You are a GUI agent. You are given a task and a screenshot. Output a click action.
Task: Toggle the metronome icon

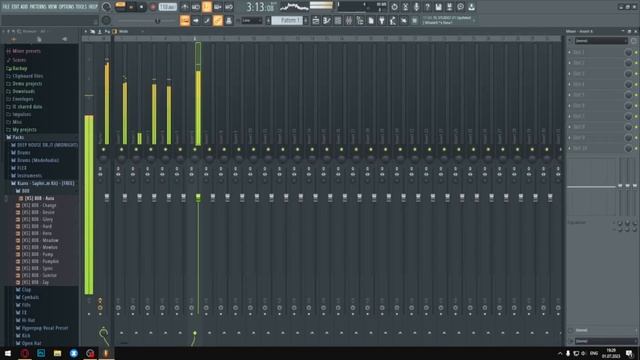point(185,7)
